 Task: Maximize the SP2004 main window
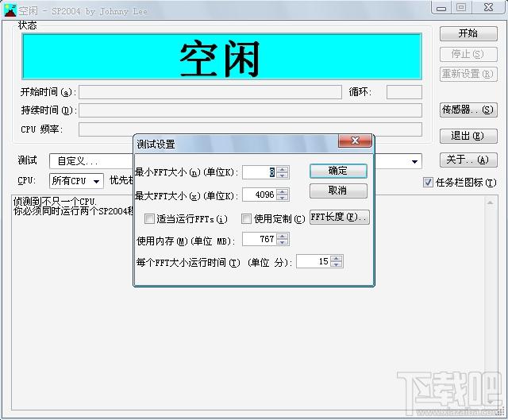(x=461, y=8)
